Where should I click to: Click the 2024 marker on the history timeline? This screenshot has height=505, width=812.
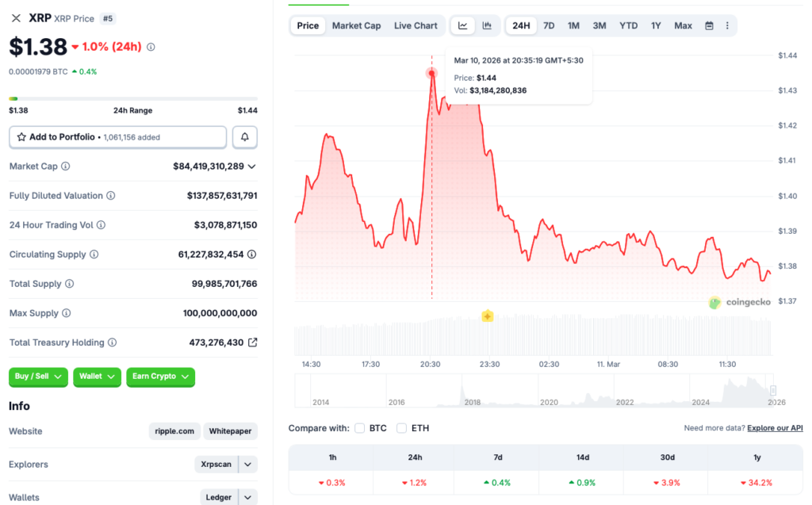701,402
